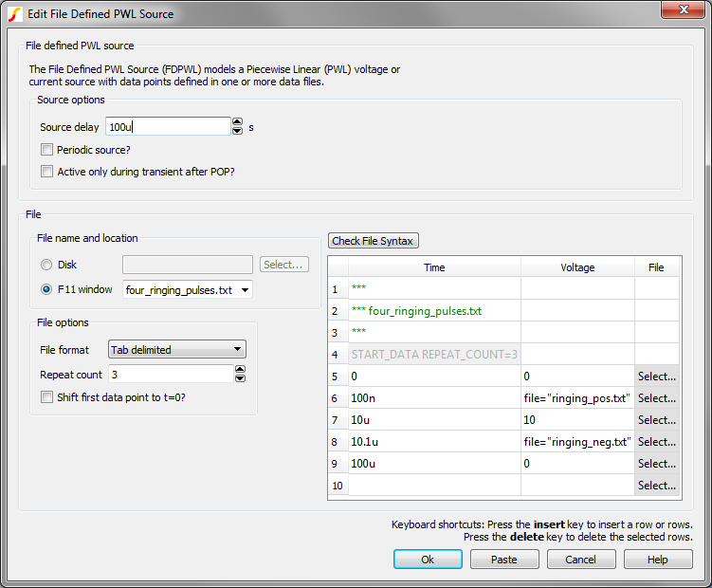
Task: Decrement Repeat count spinner down
Action: pyautogui.click(x=240, y=378)
